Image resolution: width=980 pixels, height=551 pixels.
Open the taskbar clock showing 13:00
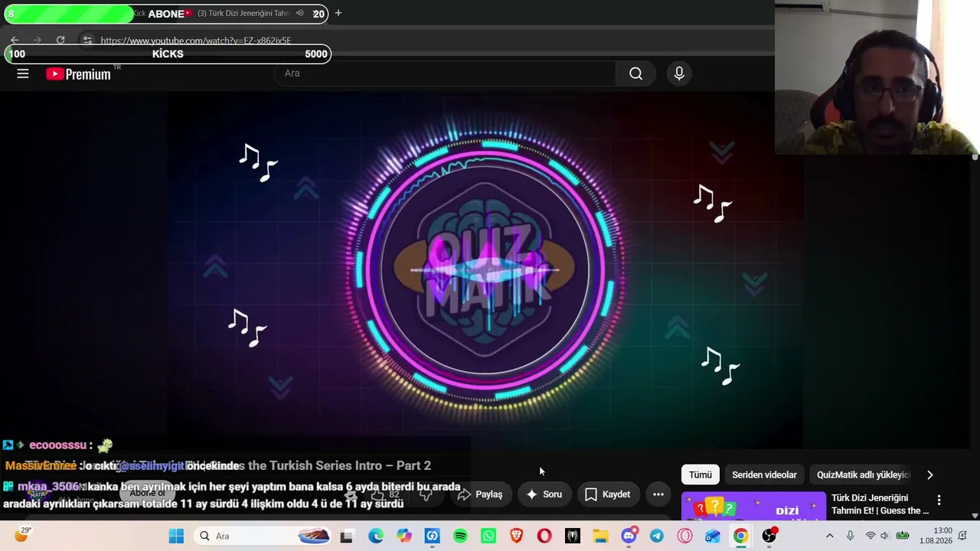tap(936, 536)
